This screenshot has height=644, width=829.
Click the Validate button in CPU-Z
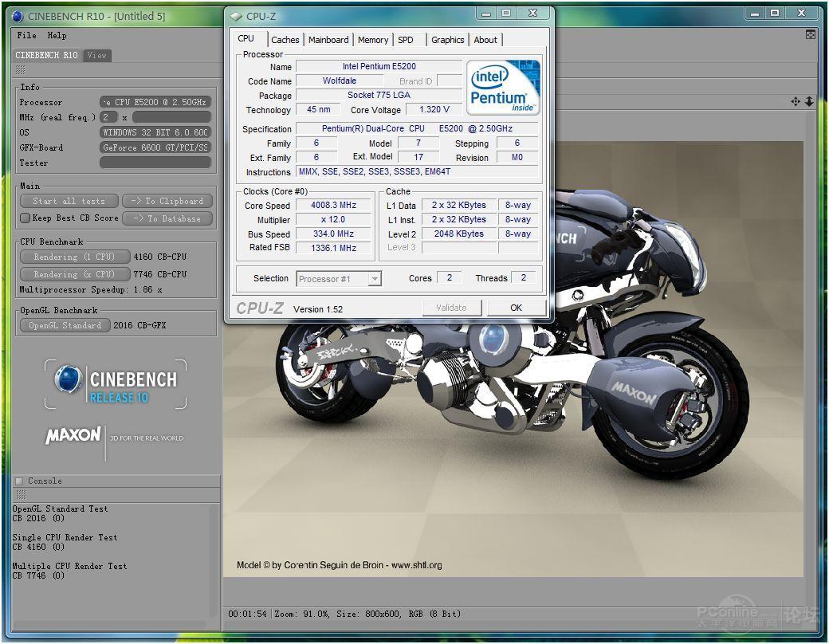[451, 308]
